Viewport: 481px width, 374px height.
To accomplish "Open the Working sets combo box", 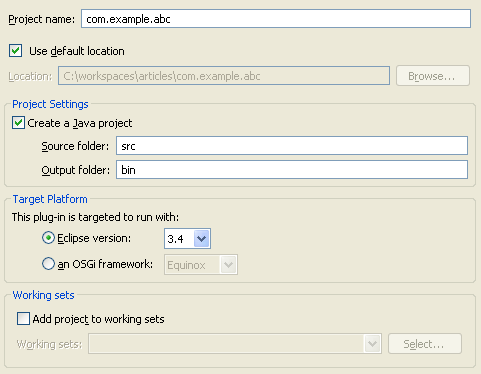I will point(235,344).
